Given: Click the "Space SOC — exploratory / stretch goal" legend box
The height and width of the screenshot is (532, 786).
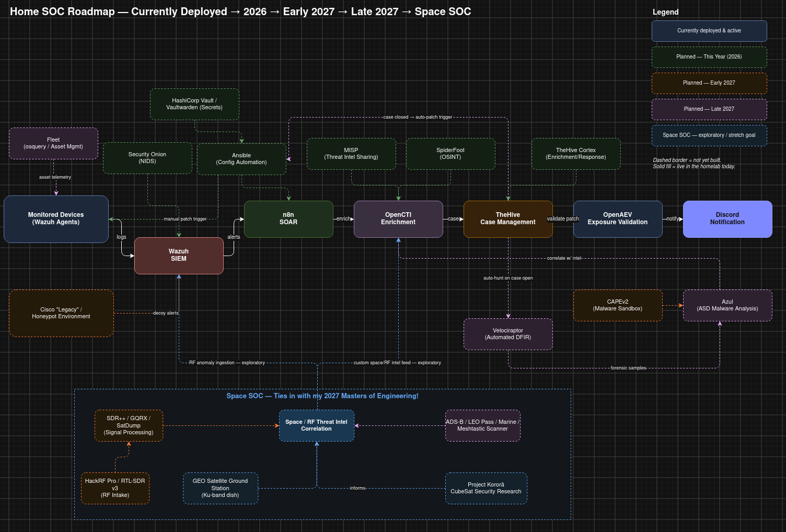Looking at the screenshot, I should pyautogui.click(x=709, y=135).
